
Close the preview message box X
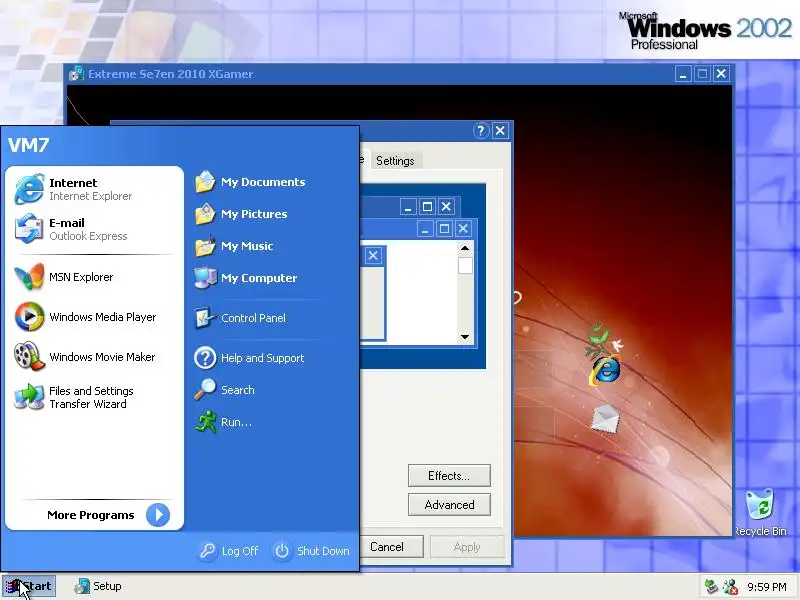(373, 255)
